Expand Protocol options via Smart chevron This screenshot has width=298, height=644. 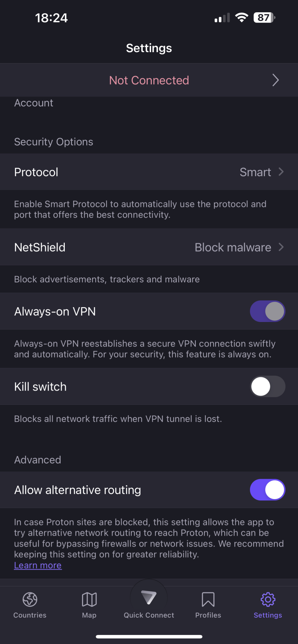(281, 172)
